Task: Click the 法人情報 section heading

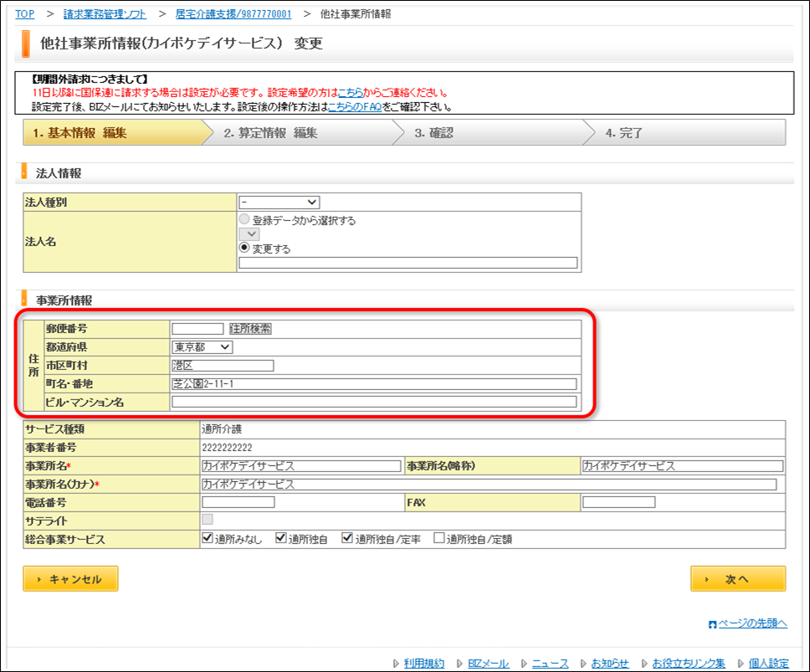Action: tap(59, 173)
